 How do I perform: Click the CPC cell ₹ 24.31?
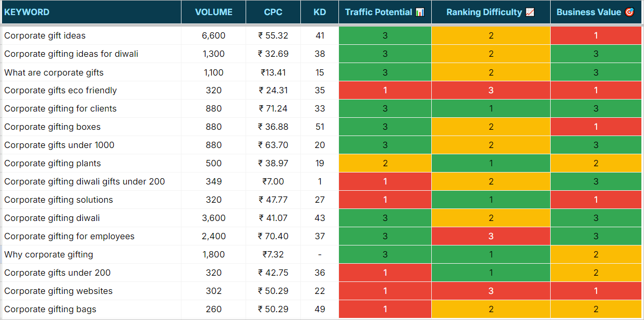click(x=273, y=90)
